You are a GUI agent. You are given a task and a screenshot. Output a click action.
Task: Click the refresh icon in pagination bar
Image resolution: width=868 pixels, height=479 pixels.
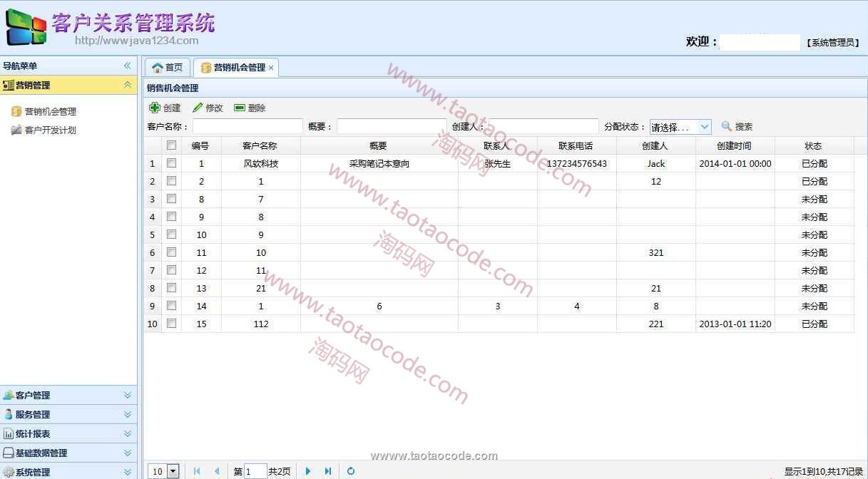coord(351,471)
